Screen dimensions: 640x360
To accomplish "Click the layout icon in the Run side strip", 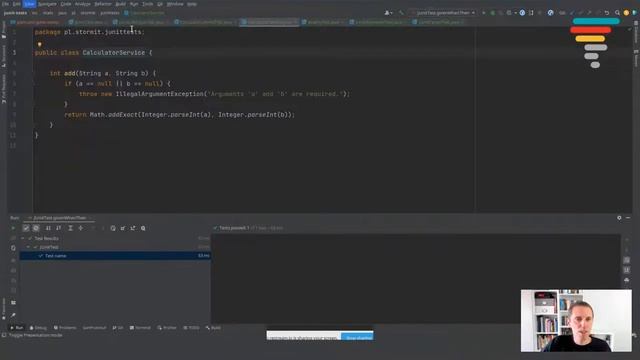I will (x=13, y=303).
